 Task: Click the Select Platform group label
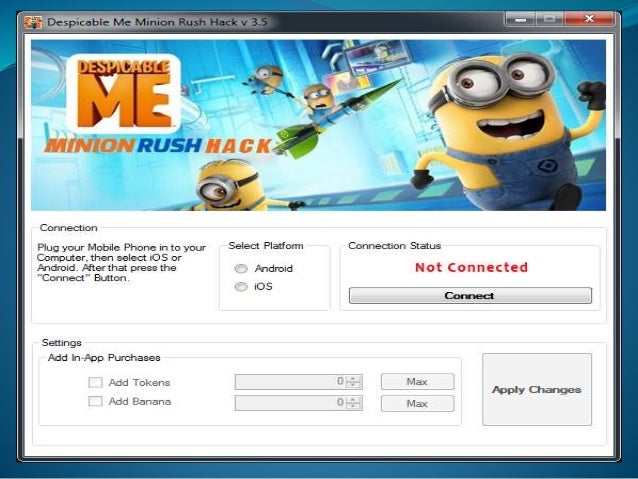click(266, 246)
